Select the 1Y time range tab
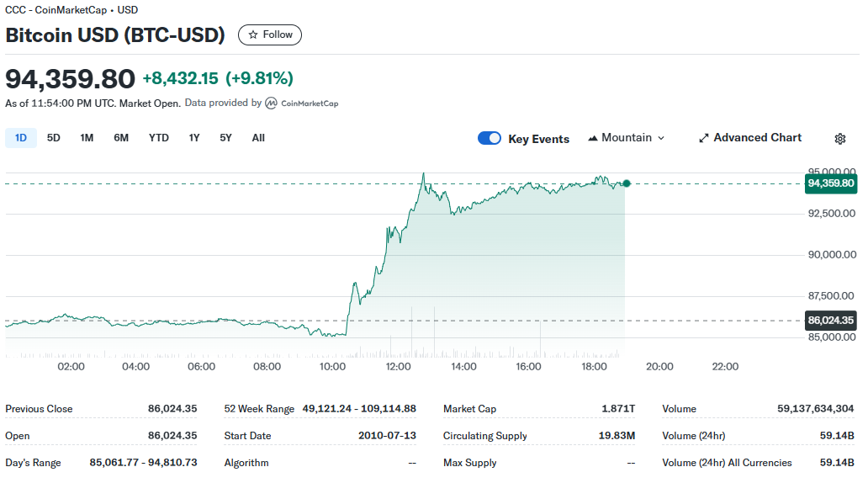868x483 pixels. [193, 138]
